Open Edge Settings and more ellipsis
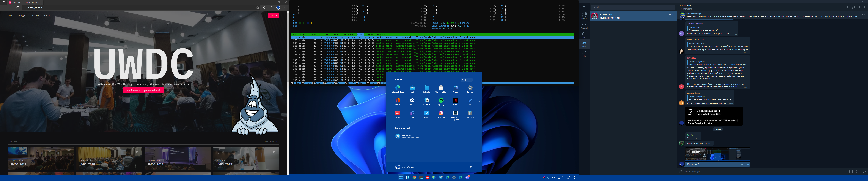This screenshot has height=181, width=868. pos(285,8)
